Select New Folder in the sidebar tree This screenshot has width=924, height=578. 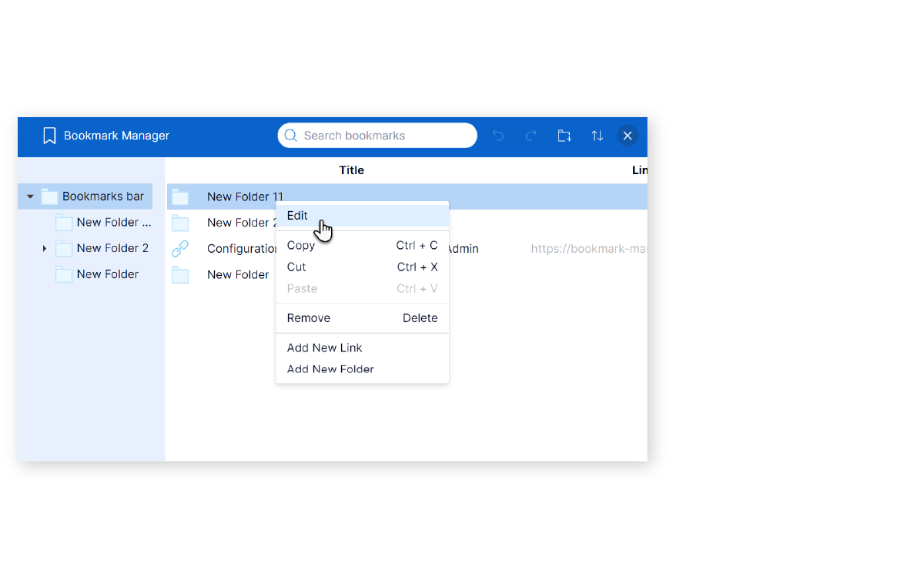point(107,274)
